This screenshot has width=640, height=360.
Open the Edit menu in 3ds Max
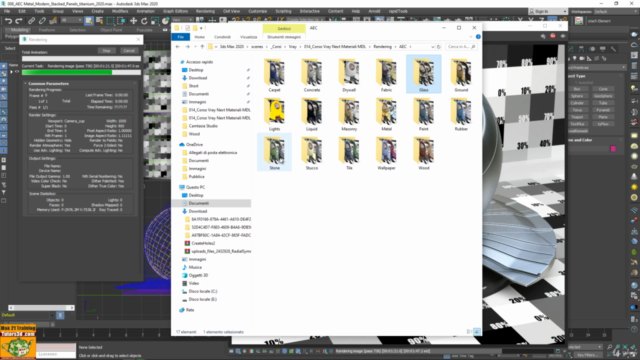pyautogui.click(x=22, y=11)
